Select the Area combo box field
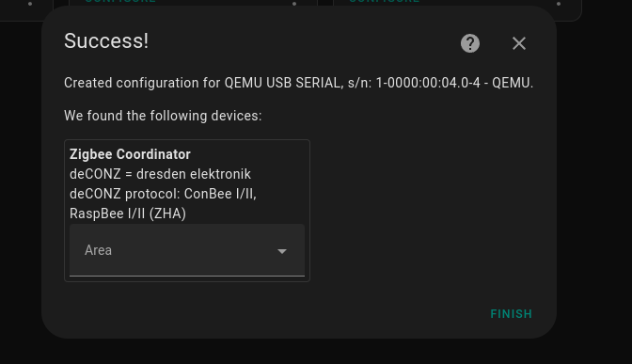This screenshot has width=632, height=364. click(x=187, y=250)
